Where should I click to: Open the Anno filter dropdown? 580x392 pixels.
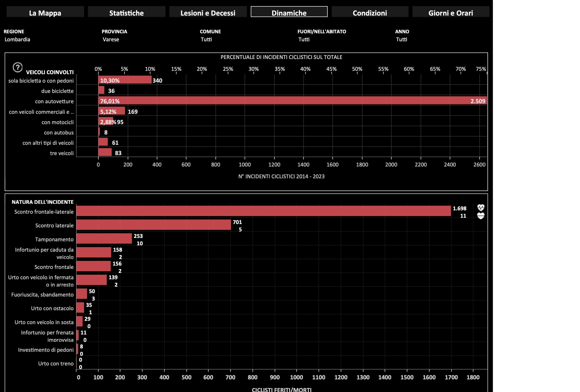pyautogui.click(x=401, y=39)
